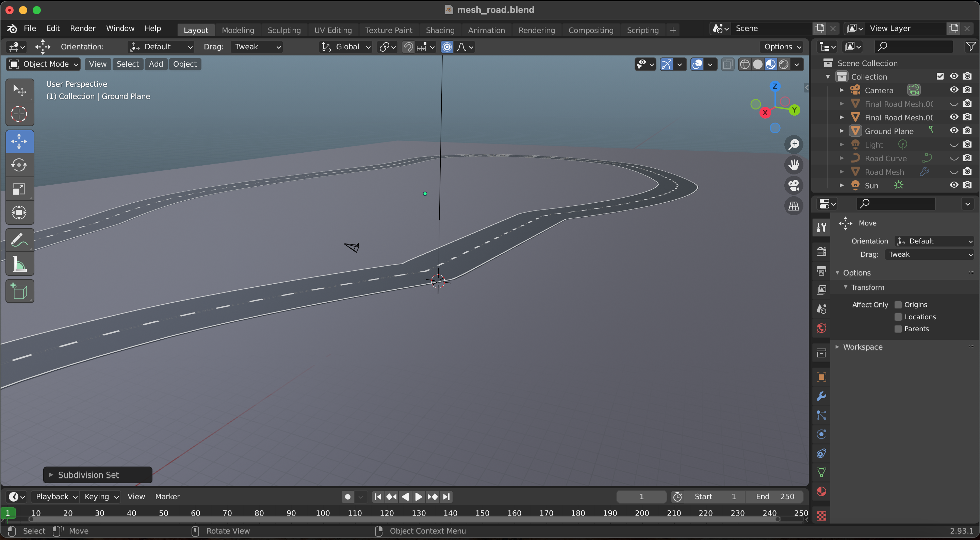Viewport: 980px width, 540px height.
Task: Select the Measure tool icon
Action: pos(19,265)
